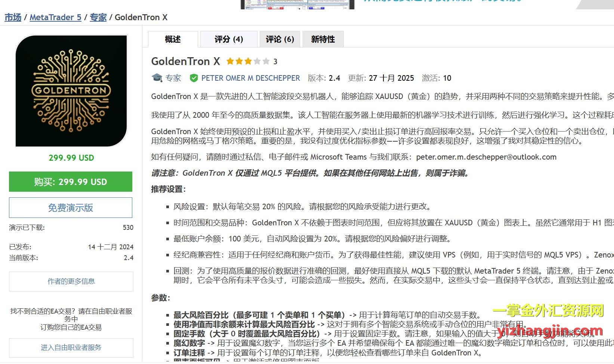Click the green verified shield icon
The height and width of the screenshot is (364, 614).
194,78
